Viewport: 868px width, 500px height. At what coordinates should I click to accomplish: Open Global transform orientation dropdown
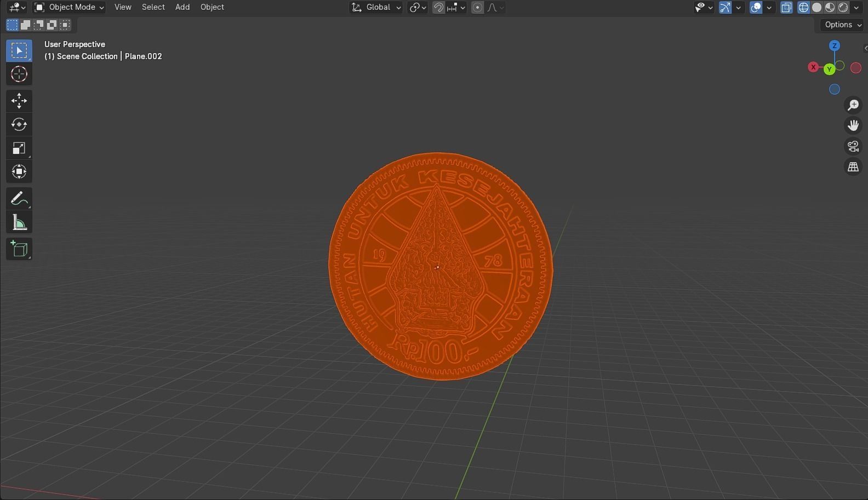(x=376, y=7)
